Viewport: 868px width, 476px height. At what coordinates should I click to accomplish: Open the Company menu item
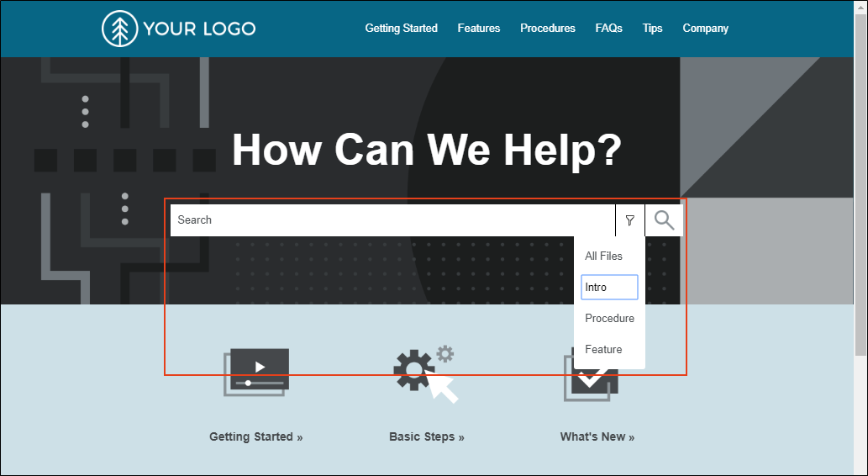click(705, 29)
